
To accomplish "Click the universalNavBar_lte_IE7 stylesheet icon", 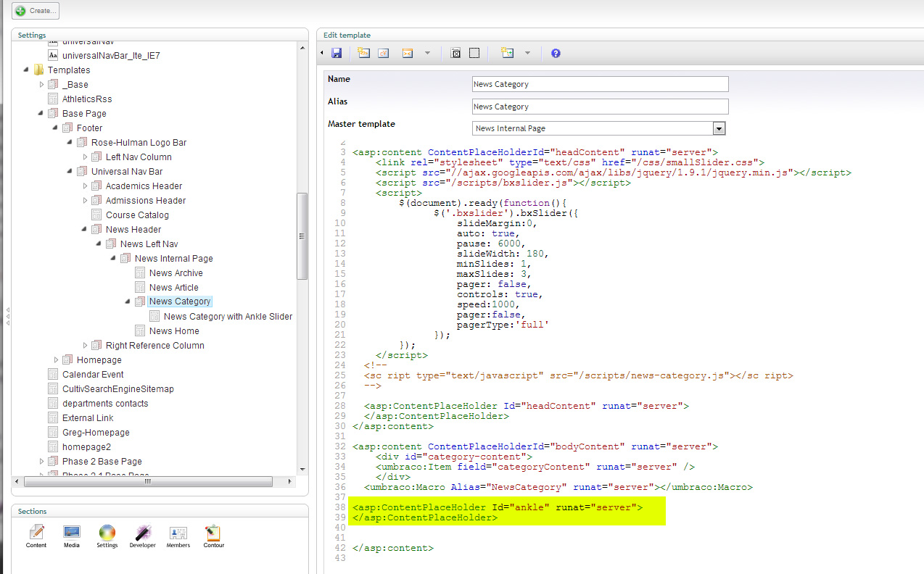I will 53,55.
